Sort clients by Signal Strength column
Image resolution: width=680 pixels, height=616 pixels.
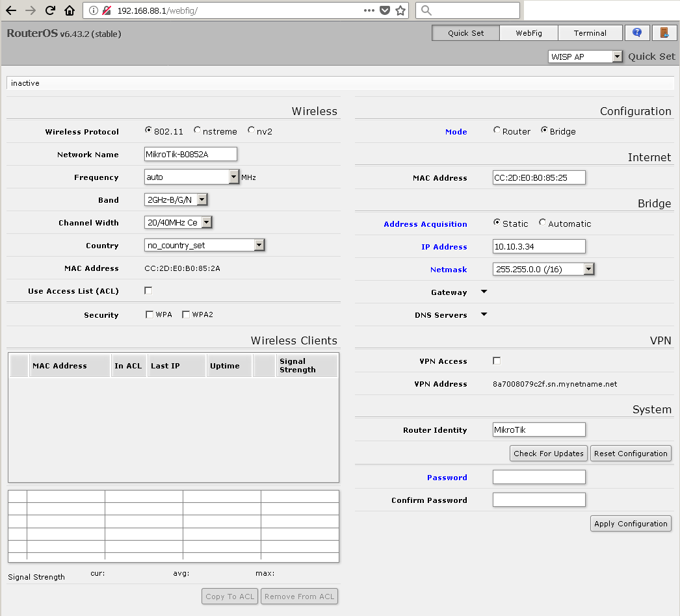point(307,365)
